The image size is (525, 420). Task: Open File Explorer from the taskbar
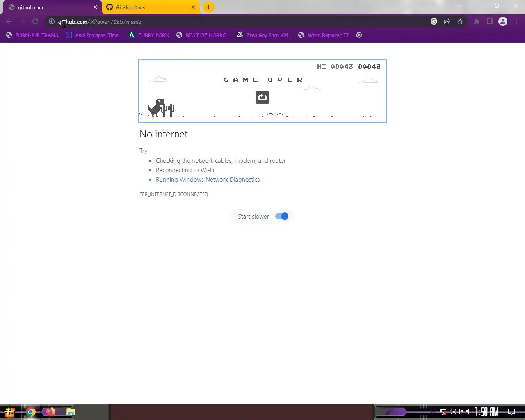[71, 412]
